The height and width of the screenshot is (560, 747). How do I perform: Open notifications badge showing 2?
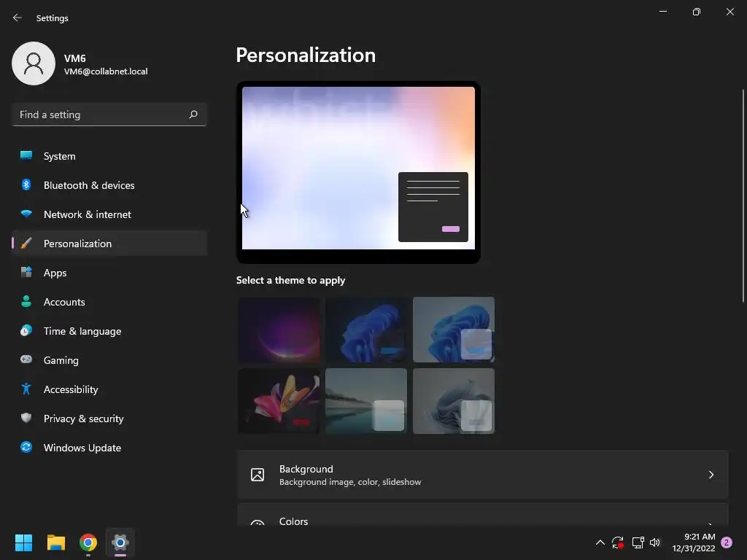727,542
